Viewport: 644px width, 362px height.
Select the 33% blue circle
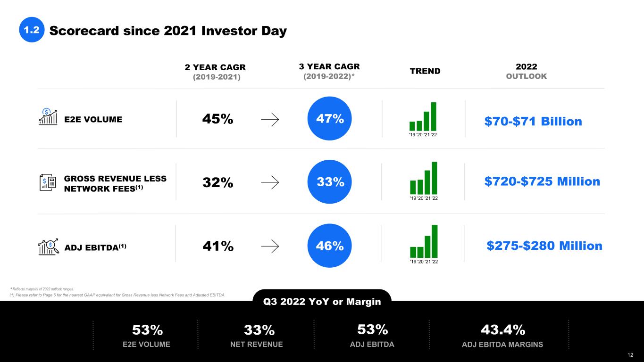coord(330,182)
